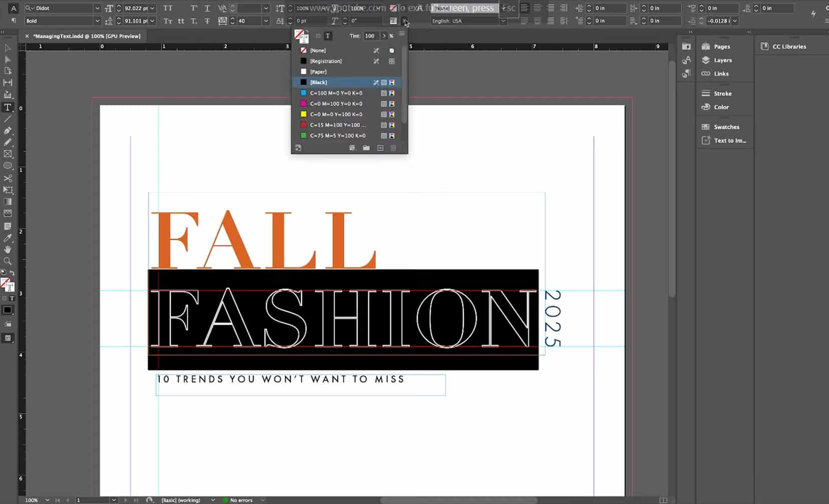
Task: Click the Tint percentage input field
Action: [371, 36]
